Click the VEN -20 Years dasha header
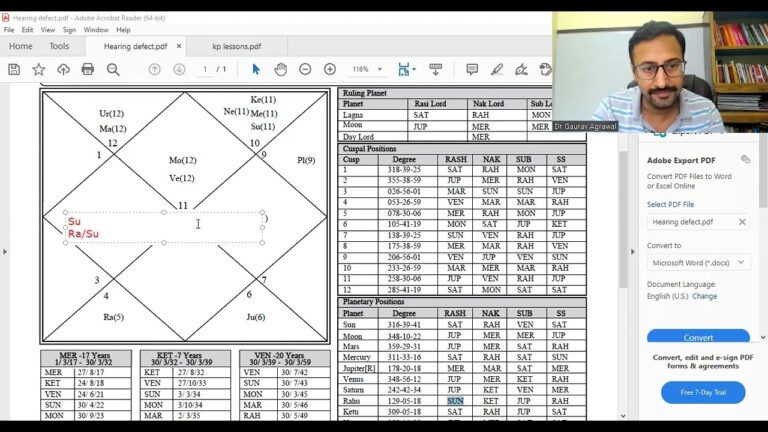Image resolution: width=768 pixels, height=432 pixels. point(284,359)
